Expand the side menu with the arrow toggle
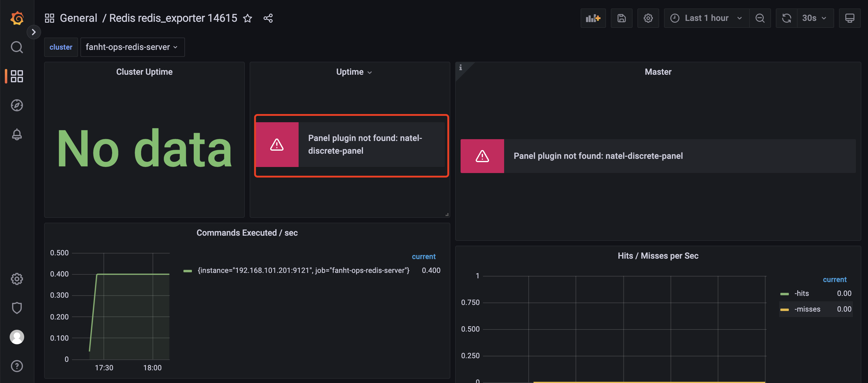 [x=34, y=32]
